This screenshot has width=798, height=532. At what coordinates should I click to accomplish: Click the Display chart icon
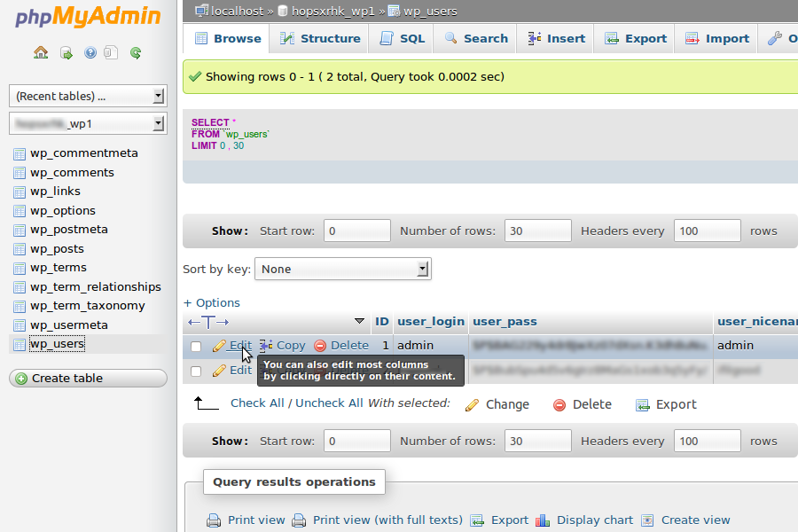543,520
